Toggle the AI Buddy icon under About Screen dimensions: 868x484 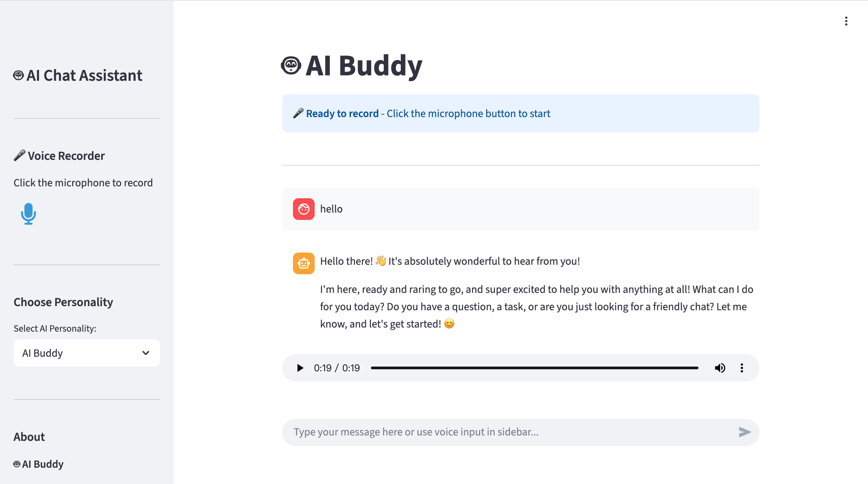point(17,464)
